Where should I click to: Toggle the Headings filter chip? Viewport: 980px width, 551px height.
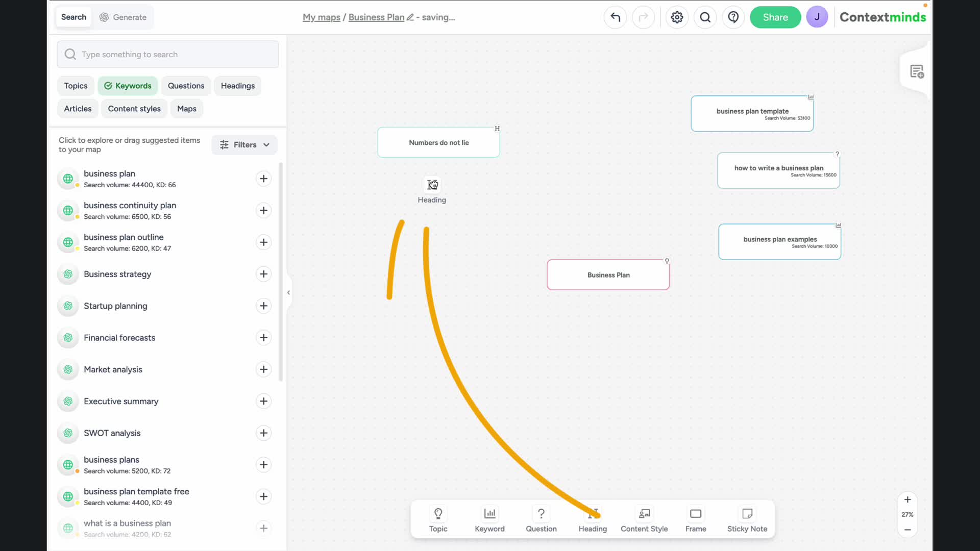tap(238, 86)
